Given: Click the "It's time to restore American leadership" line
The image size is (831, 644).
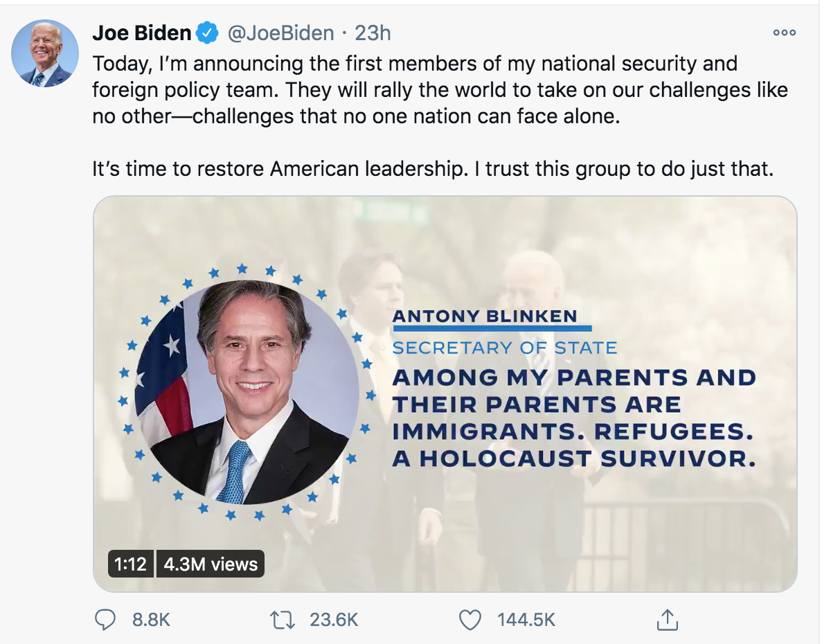Looking at the screenshot, I should (x=432, y=169).
